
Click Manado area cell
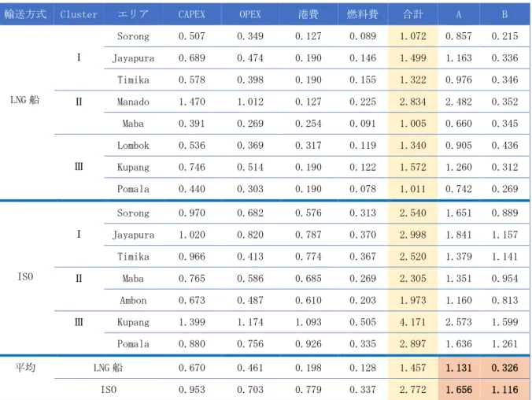[x=133, y=102]
